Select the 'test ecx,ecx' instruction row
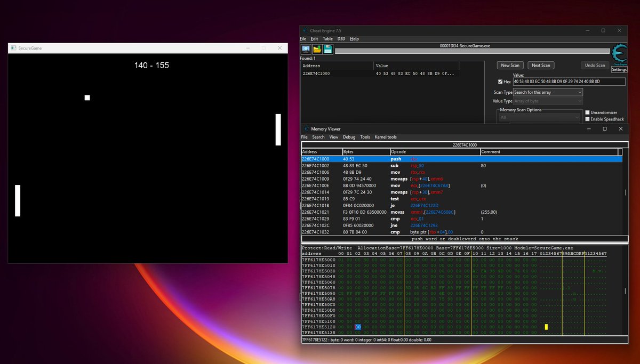 (462, 199)
